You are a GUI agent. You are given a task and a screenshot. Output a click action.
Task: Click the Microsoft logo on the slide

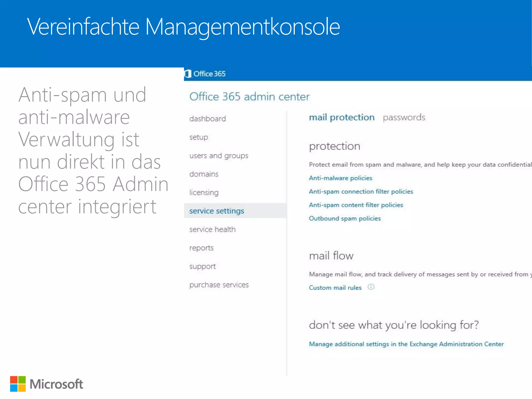click(x=46, y=384)
